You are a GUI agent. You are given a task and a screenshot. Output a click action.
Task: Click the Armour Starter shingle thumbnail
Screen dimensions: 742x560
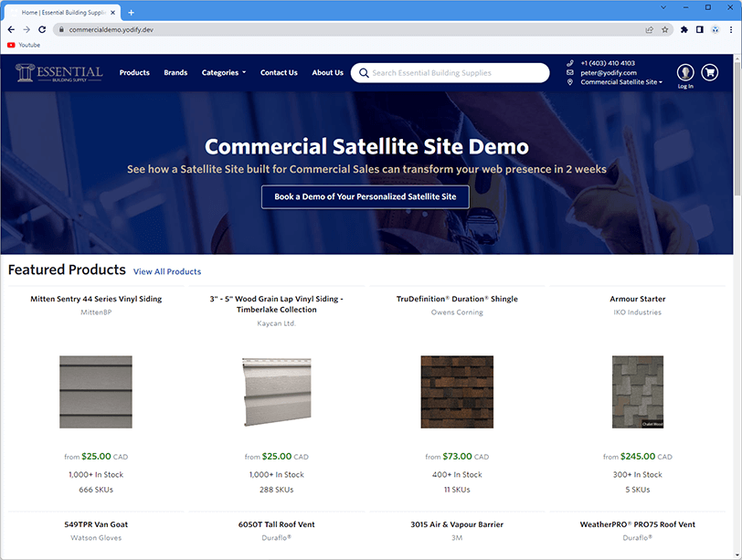coord(638,392)
